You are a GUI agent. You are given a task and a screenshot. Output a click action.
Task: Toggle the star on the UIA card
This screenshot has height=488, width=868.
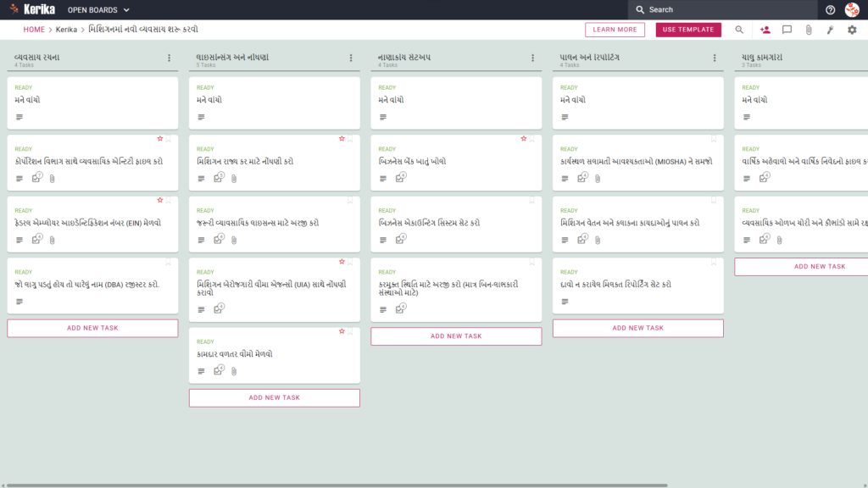(x=342, y=262)
